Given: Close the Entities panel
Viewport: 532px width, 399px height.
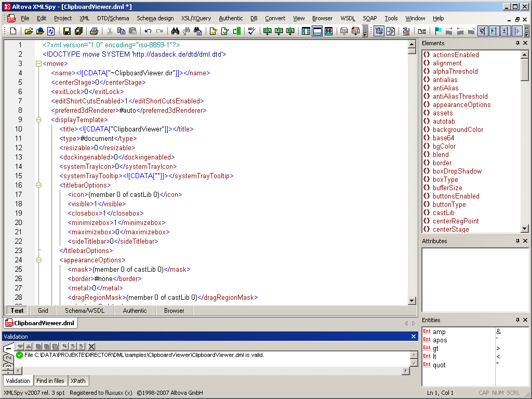Looking at the screenshot, I should pyautogui.click(x=525, y=320).
